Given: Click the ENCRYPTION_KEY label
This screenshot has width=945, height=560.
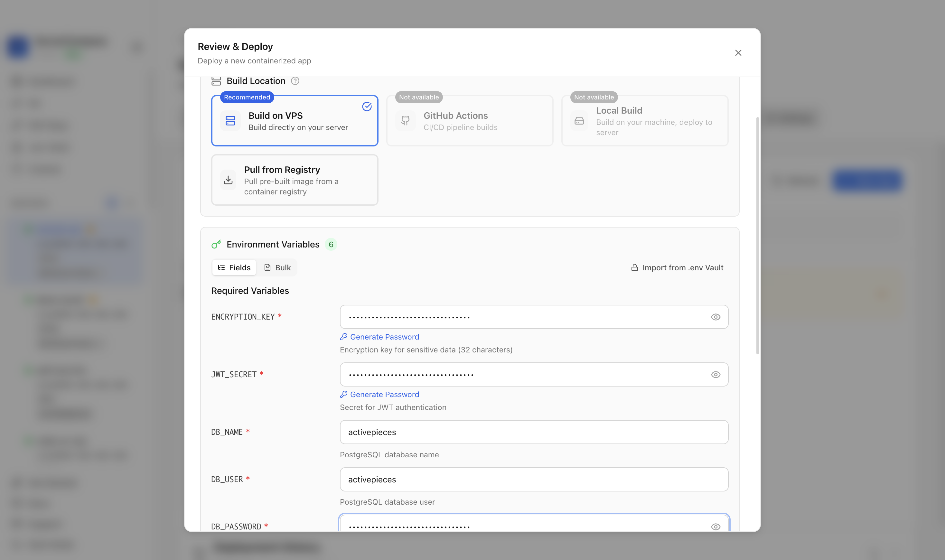Looking at the screenshot, I should pyautogui.click(x=243, y=317).
